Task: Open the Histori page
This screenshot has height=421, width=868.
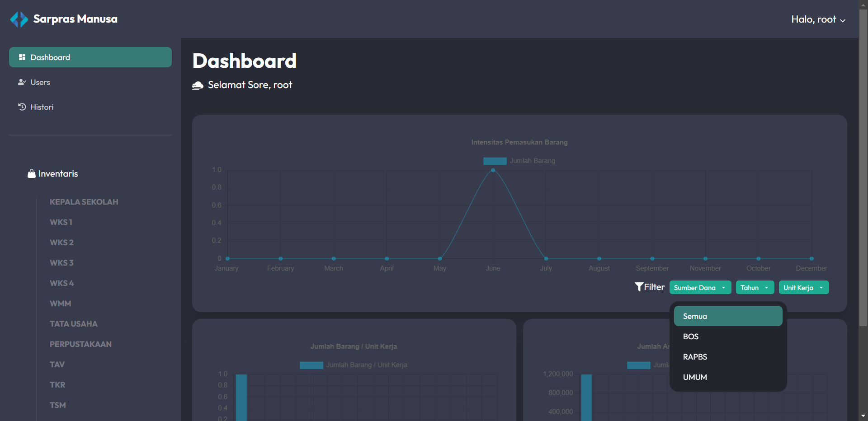Action: click(x=90, y=107)
